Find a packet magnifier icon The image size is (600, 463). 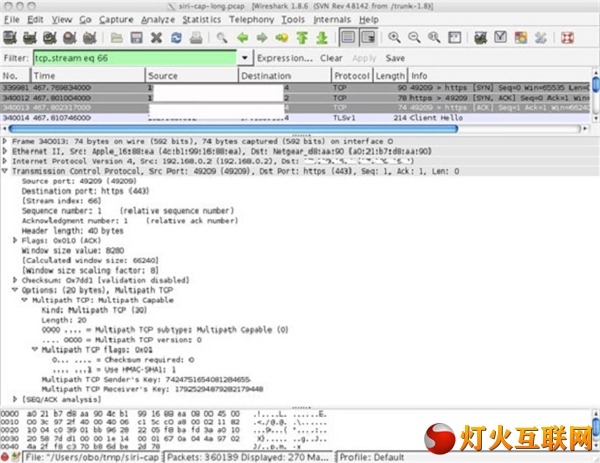(x=222, y=37)
